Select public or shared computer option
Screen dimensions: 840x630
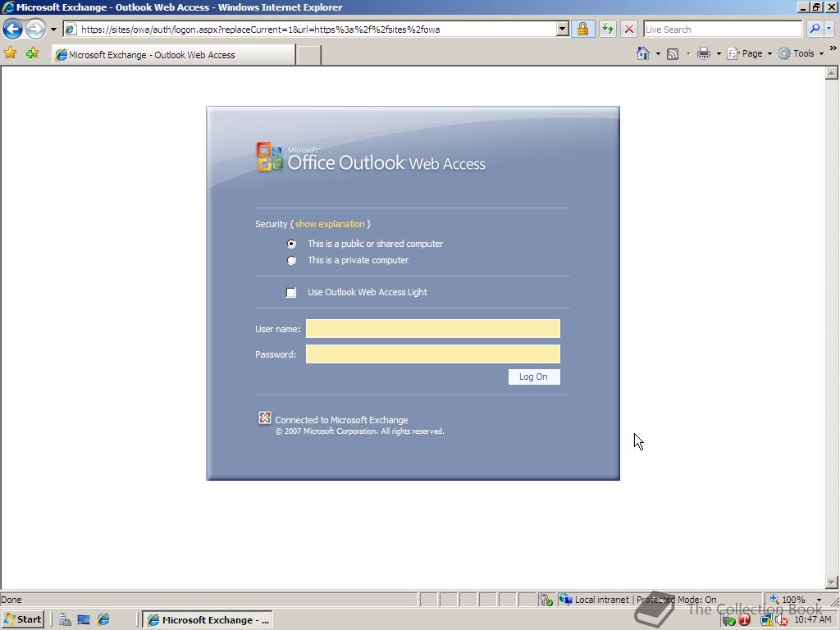tap(291, 244)
